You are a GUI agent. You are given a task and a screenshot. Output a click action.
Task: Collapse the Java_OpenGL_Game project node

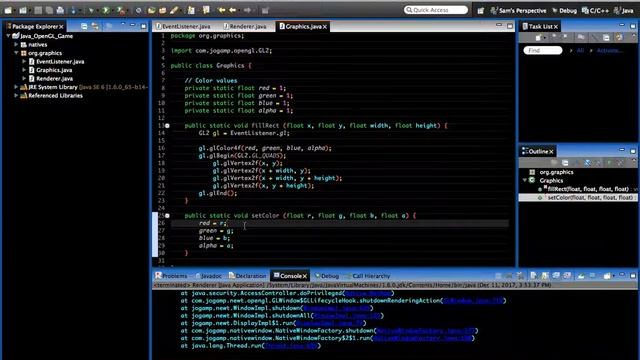(9, 36)
